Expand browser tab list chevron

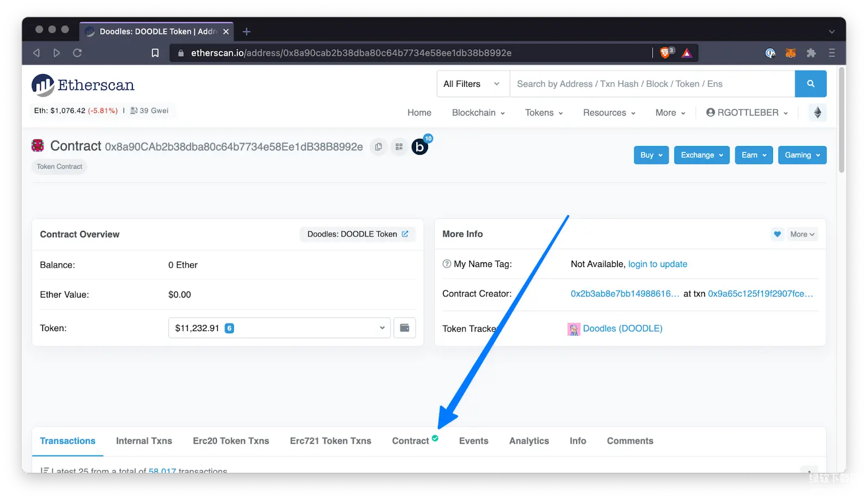[832, 31]
